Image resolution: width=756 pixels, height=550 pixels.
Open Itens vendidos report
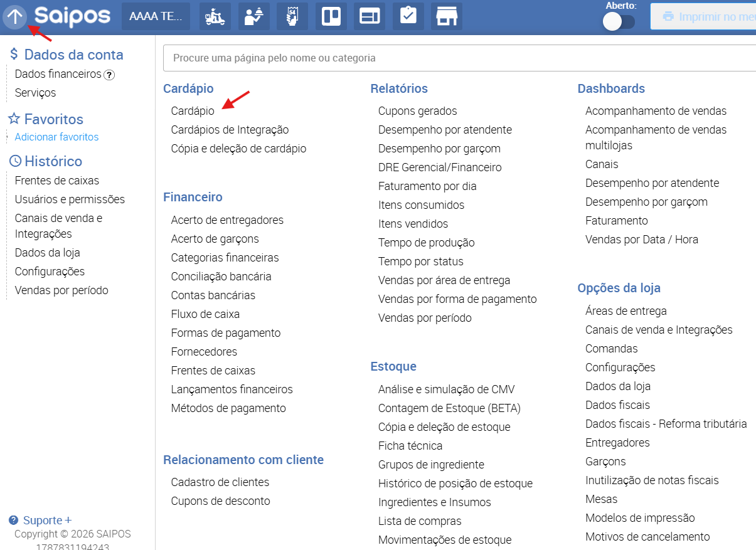413,224
